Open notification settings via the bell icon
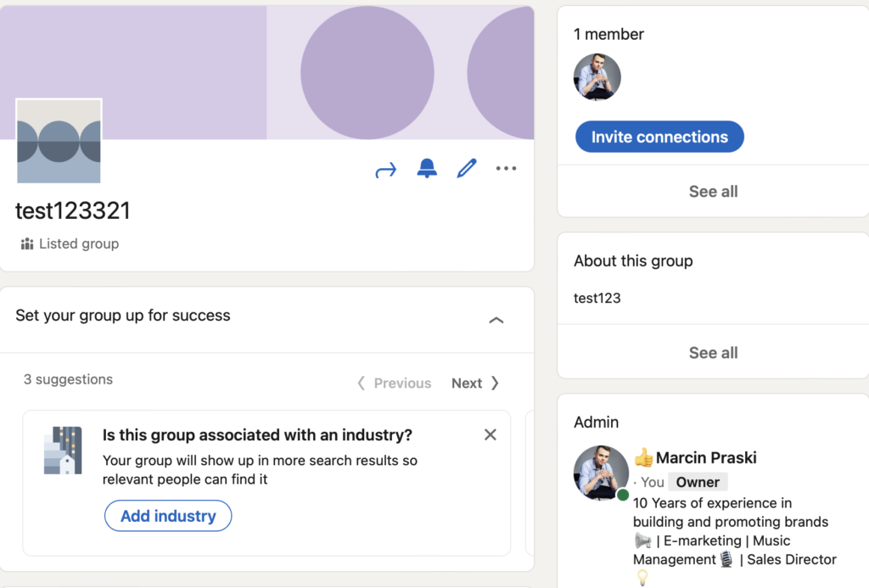This screenshot has height=588, width=869. pyautogui.click(x=427, y=169)
